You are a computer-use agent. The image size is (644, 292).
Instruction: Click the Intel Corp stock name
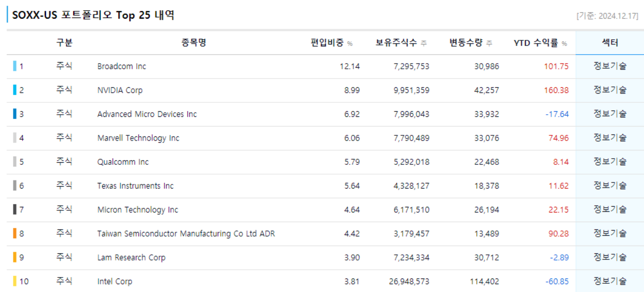(x=115, y=282)
